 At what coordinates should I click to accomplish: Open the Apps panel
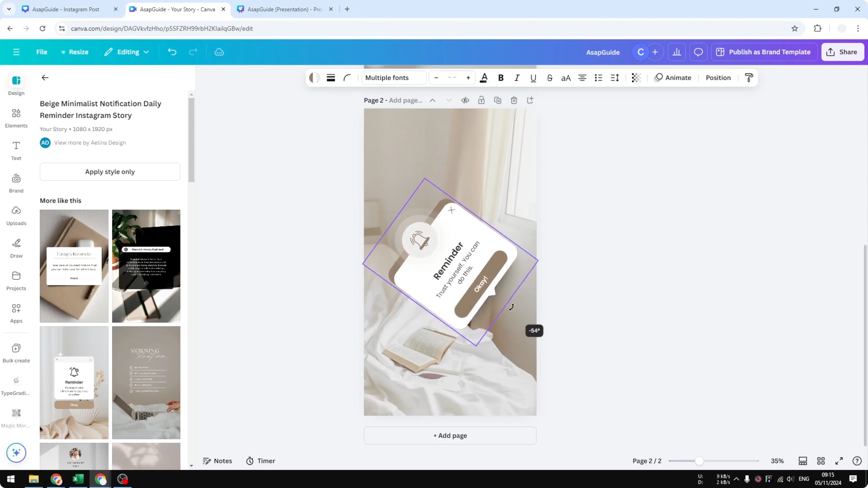point(16,313)
